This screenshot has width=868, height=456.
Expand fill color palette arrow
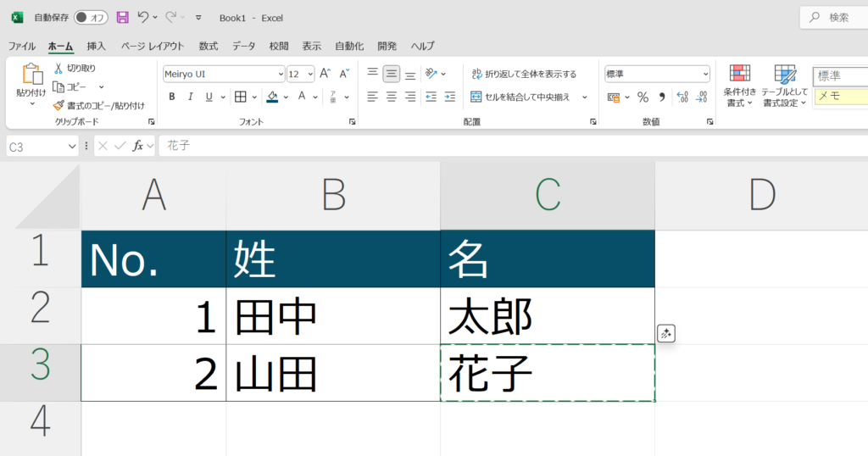point(286,97)
